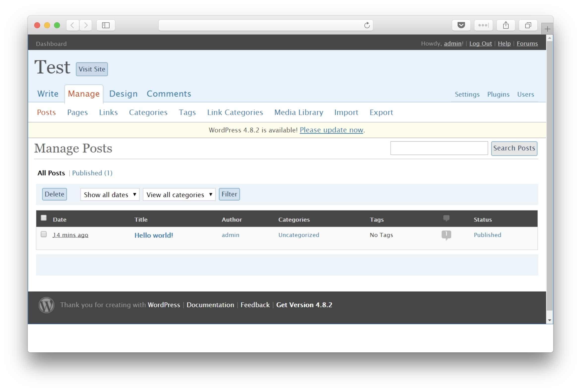This screenshot has height=392, width=581.
Task: Toggle the browser sidebar icon
Action: [x=106, y=25]
